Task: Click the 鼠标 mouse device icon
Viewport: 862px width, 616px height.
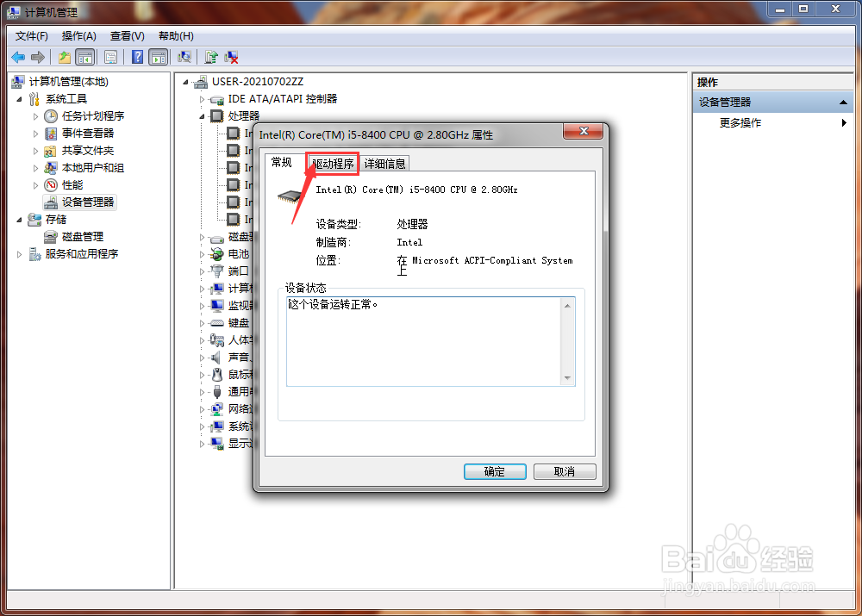Action: coord(217,375)
